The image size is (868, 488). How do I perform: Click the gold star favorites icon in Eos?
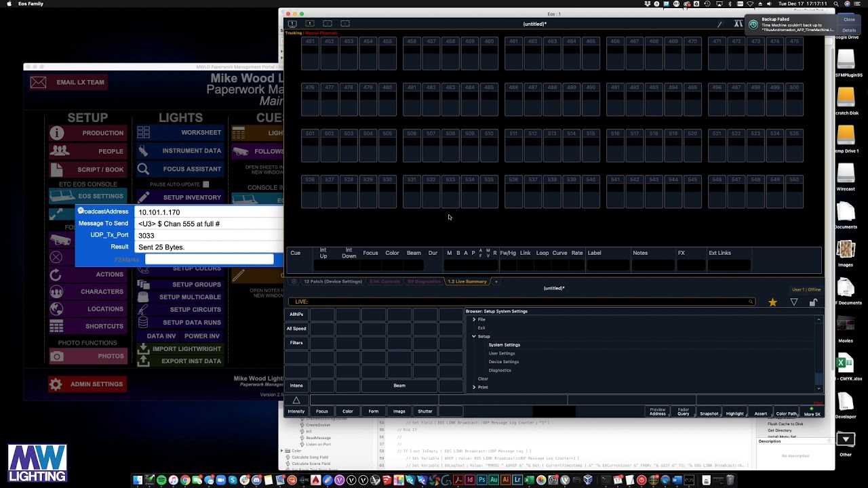pyautogui.click(x=772, y=302)
